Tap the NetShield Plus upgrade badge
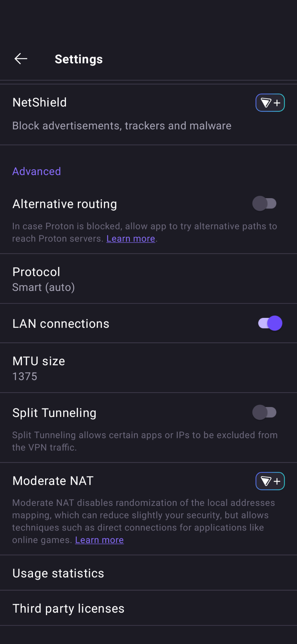The image size is (297, 644). (x=270, y=103)
